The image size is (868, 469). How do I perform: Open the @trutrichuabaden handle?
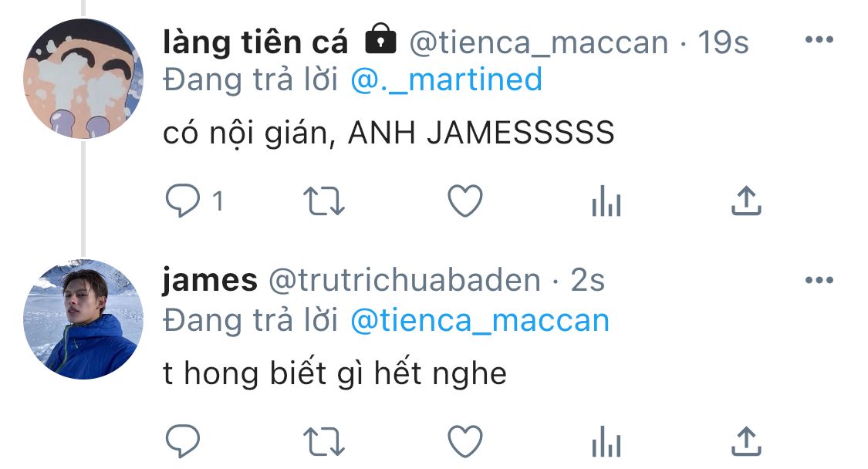tap(404, 280)
